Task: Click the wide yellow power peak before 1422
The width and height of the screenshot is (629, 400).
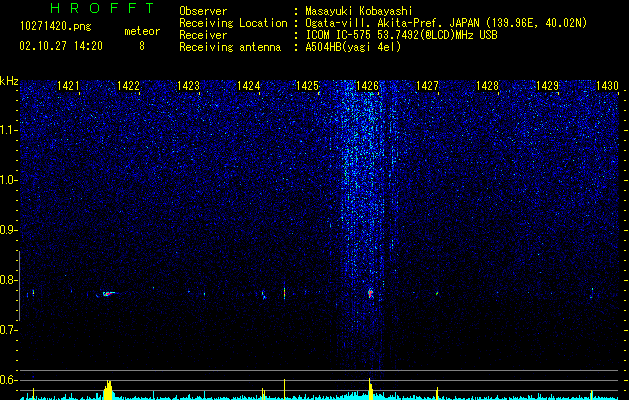Action: (108, 390)
